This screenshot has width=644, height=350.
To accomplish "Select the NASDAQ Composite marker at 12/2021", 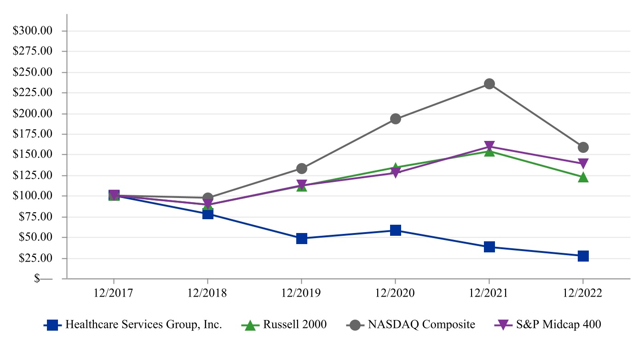I will click(489, 84).
